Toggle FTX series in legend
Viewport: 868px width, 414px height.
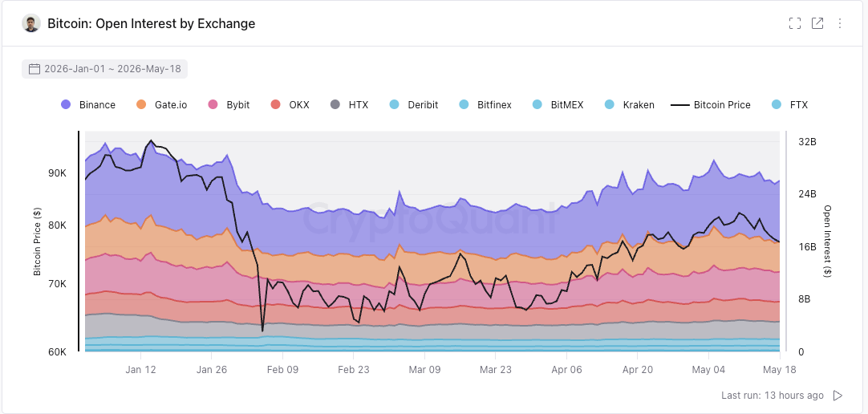tap(789, 104)
